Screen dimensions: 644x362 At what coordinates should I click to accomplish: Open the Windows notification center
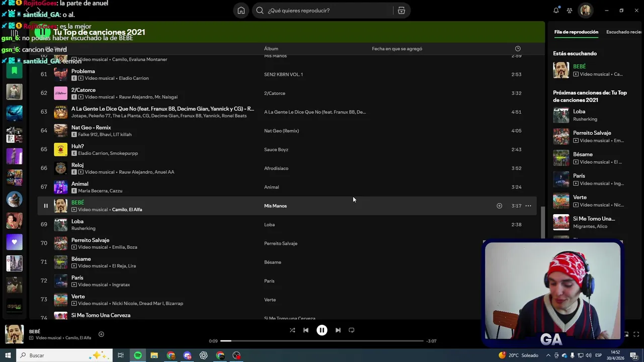(633, 355)
